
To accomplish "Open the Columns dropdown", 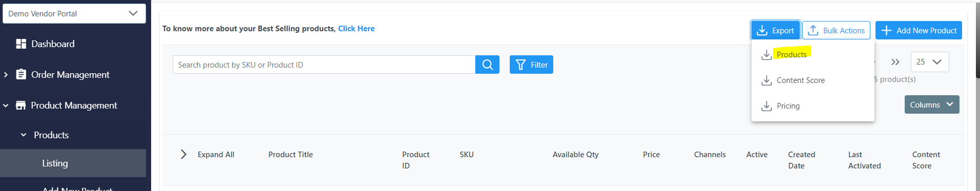I will tap(932, 104).
